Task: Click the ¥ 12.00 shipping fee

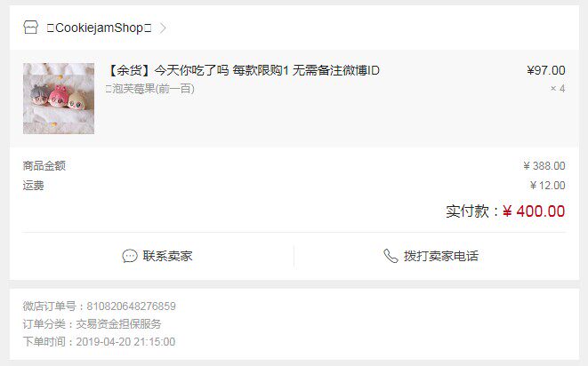Action: (547, 186)
